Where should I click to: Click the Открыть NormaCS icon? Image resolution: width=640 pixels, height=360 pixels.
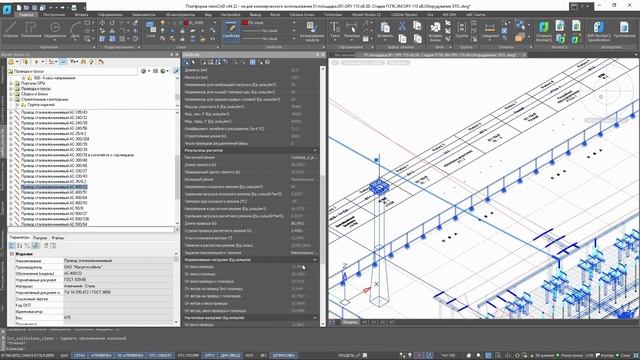tap(544, 31)
